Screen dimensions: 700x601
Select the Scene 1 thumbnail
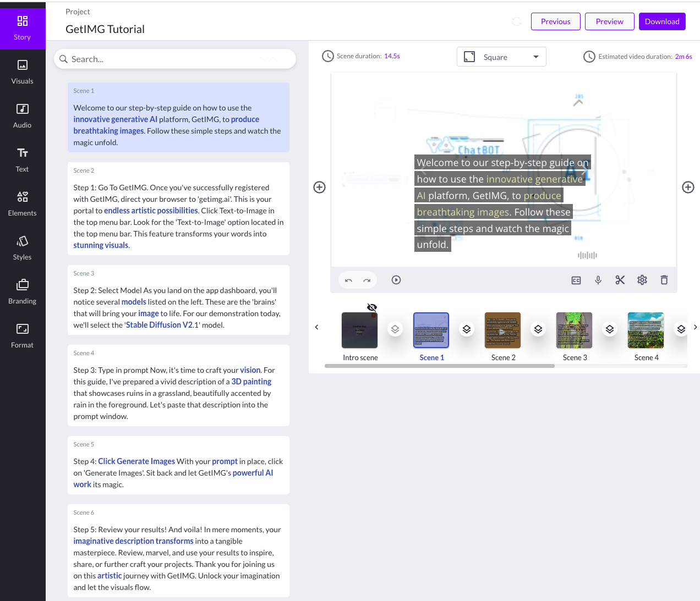pos(431,330)
